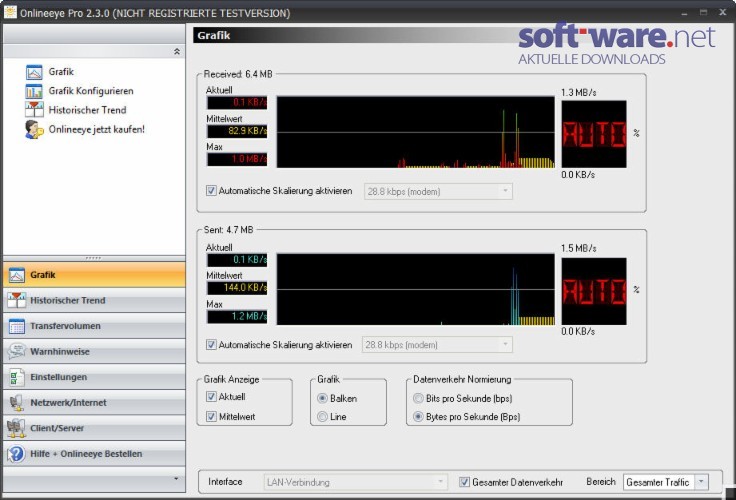Click Onlineeye jetzt kaufen! link
736x500 pixels.
coord(97,130)
